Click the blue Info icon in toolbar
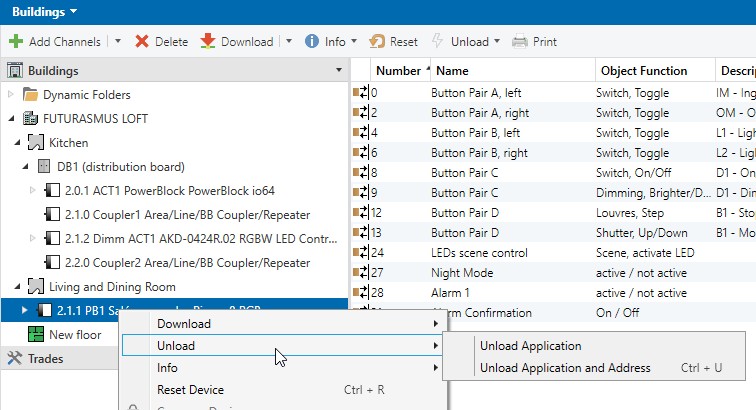The image size is (756, 410). pos(312,42)
